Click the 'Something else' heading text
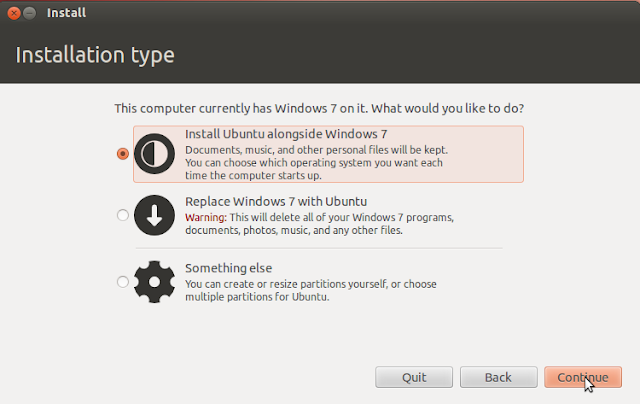This screenshot has width=640, height=404. [229, 268]
